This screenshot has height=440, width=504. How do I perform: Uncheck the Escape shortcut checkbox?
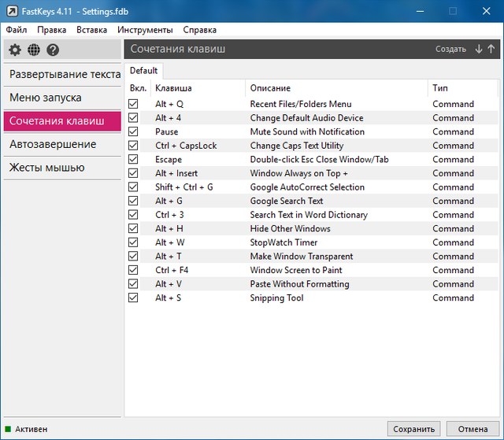click(x=133, y=160)
